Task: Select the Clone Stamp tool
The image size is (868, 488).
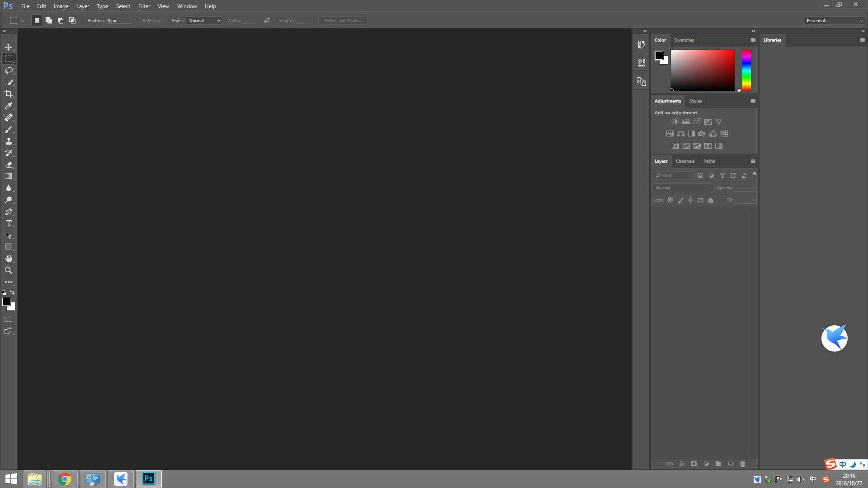Action: coord(9,141)
